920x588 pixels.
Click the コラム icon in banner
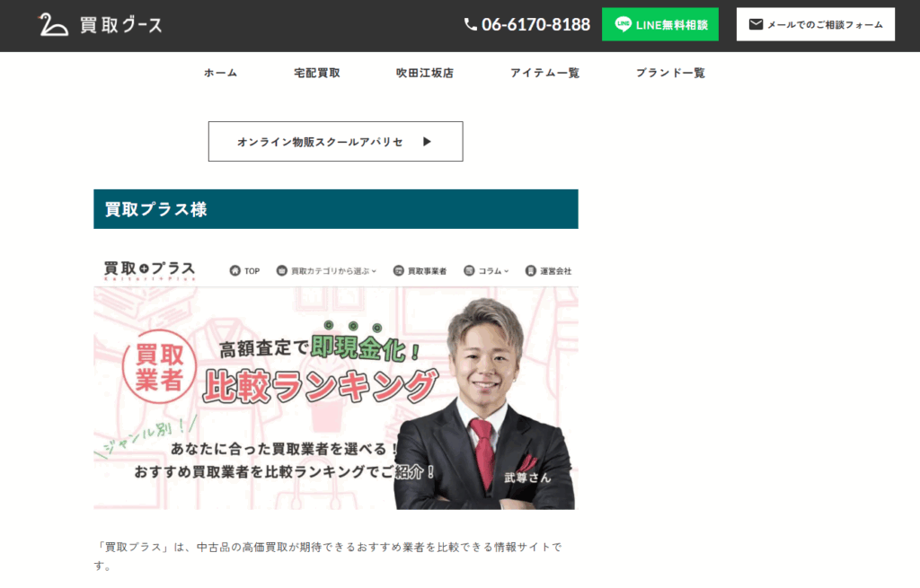469,270
